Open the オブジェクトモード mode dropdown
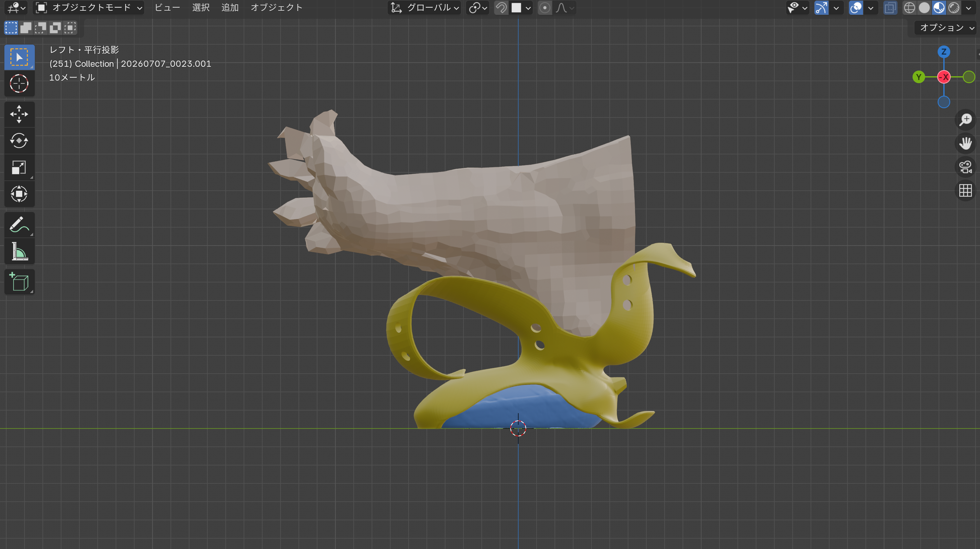 pyautogui.click(x=89, y=8)
